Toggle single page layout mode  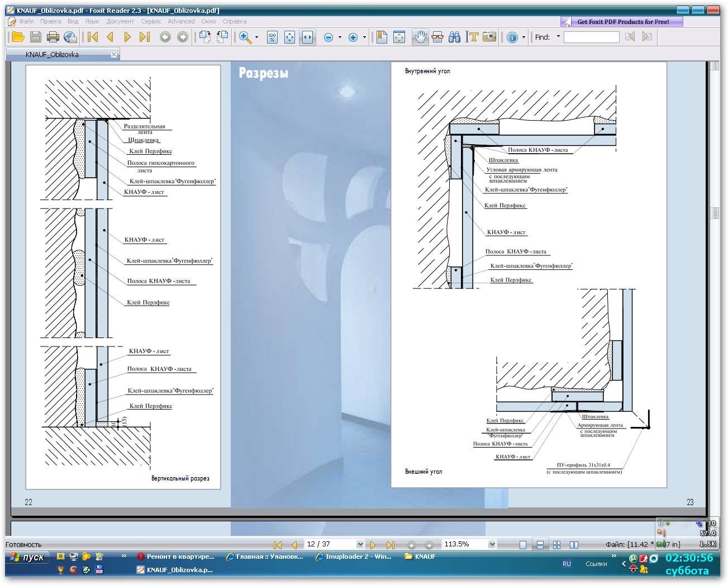pos(523,544)
